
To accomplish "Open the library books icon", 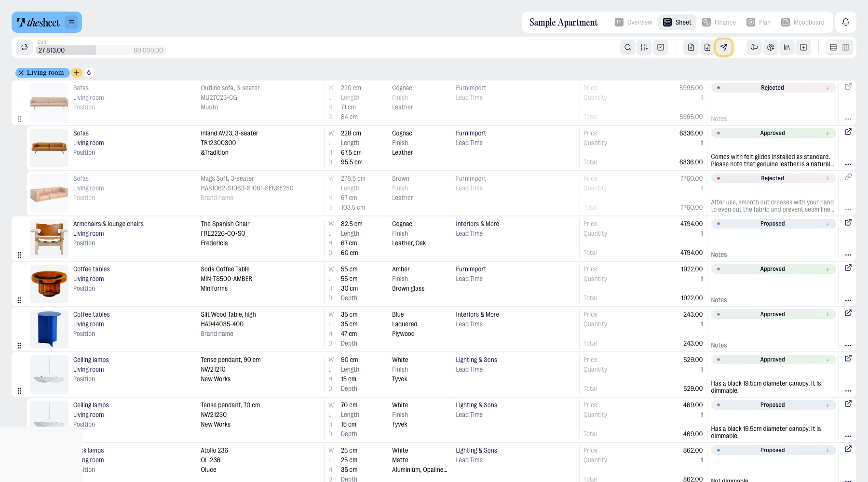I will click(x=787, y=47).
